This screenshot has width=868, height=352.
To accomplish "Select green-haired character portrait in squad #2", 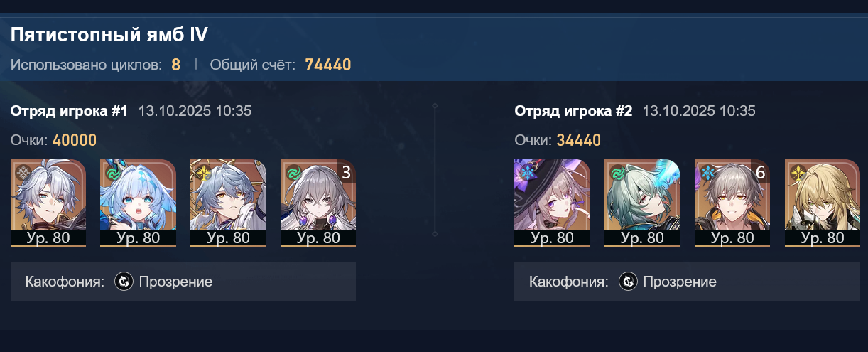I will 642,203.
